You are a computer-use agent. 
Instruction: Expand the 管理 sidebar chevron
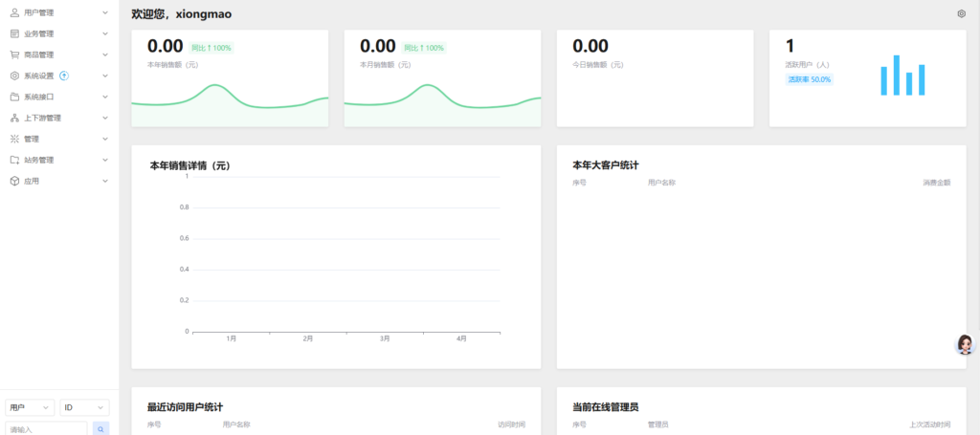(x=107, y=139)
